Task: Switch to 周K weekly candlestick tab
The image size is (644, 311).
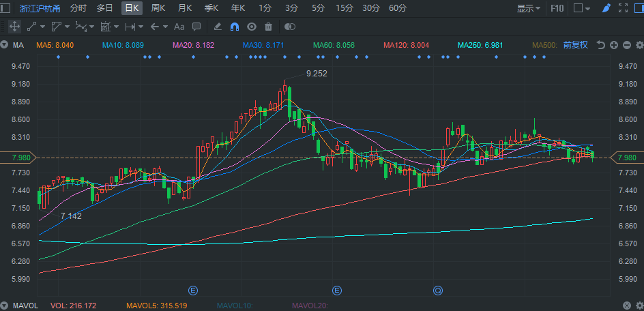Action: 158,8
